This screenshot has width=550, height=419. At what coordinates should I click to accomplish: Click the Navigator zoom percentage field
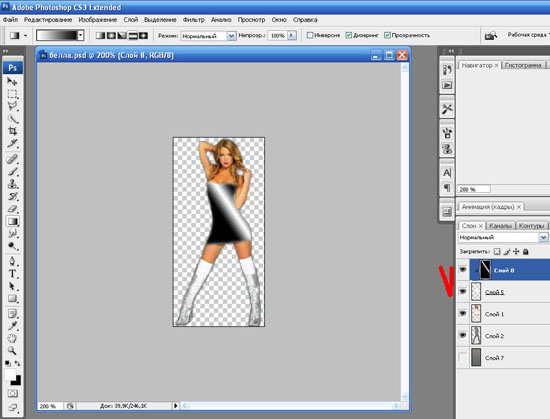[x=474, y=189]
